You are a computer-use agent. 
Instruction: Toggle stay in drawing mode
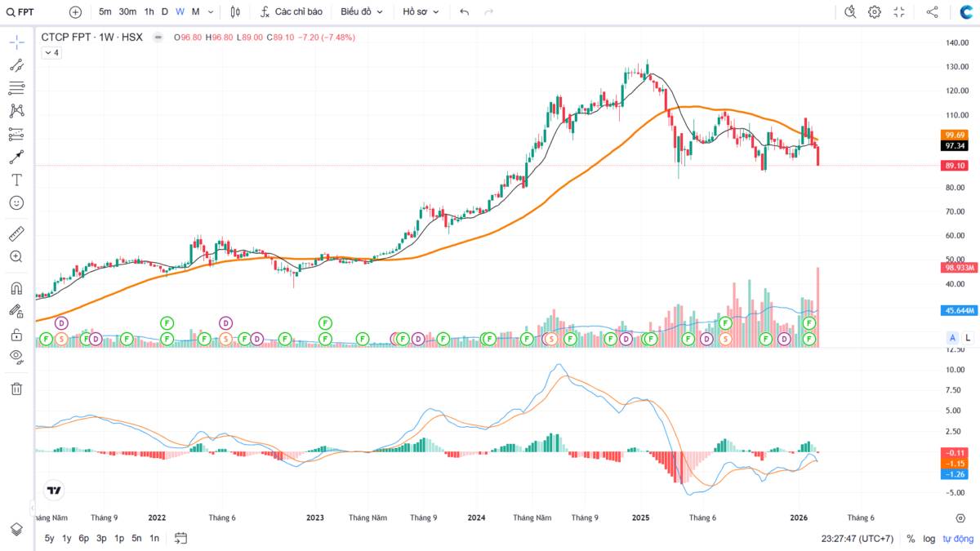pyautogui.click(x=16, y=311)
